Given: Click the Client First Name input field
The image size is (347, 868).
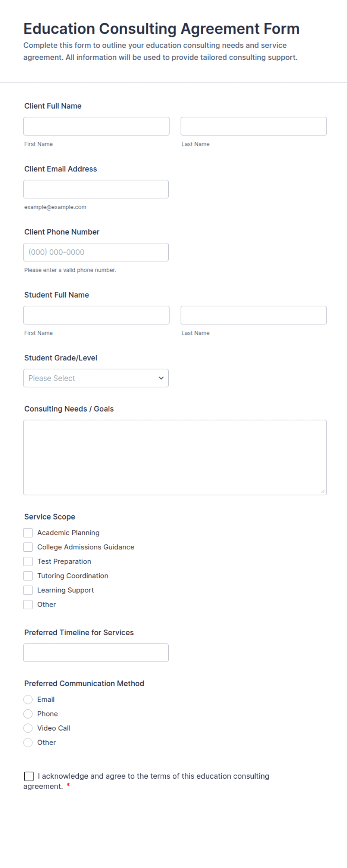Looking at the screenshot, I should tap(96, 126).
